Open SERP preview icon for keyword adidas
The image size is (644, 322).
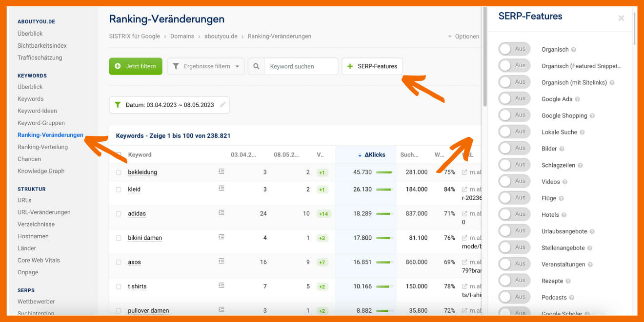click(x=221, y=213)
